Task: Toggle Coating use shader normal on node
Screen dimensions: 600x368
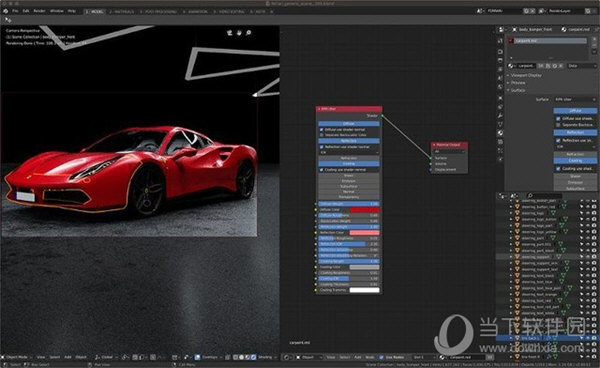Action: point(321,169)
